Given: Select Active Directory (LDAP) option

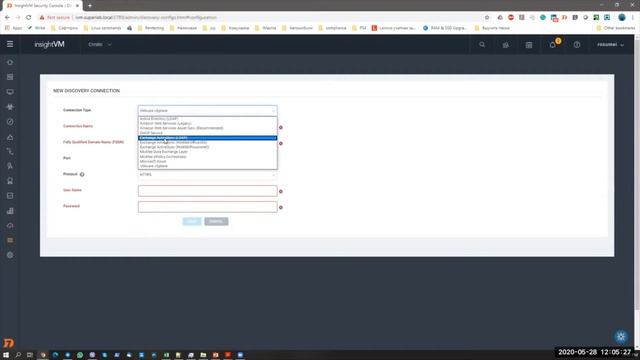Looking at the screenshot, I should click(207, 119).
